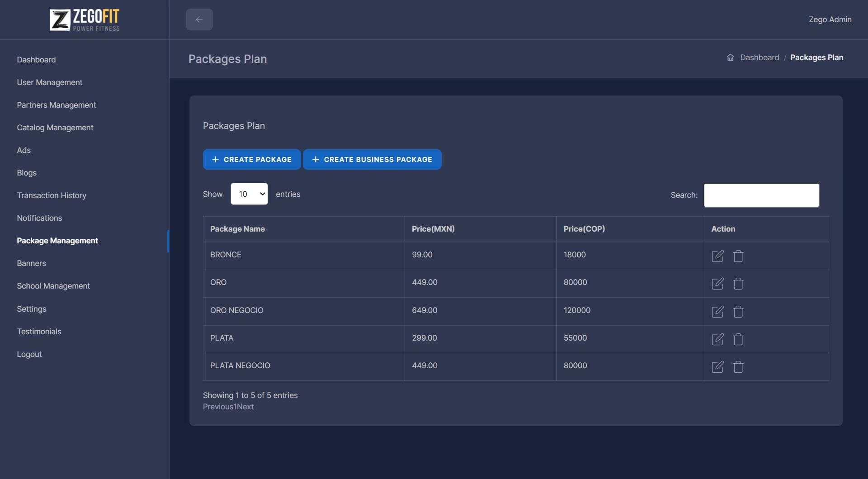
Task: Follow the Dashboard breadcrumb link
Action: (x=759, y=57)
